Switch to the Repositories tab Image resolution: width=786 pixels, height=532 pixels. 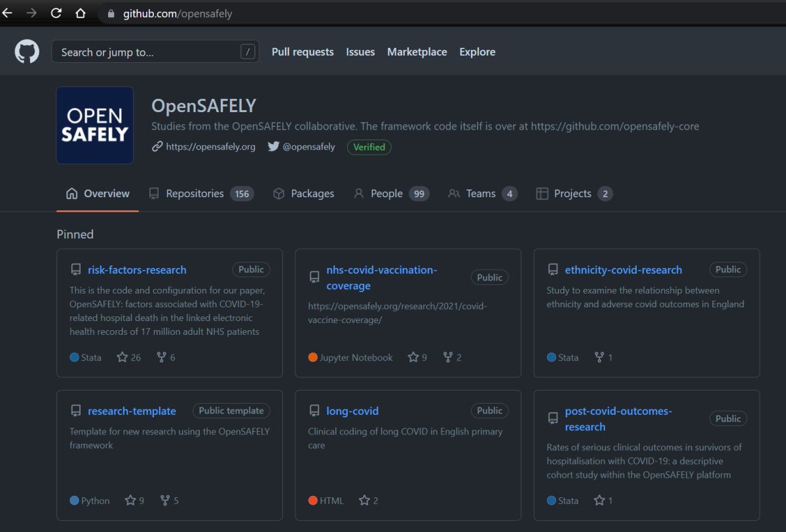click(x=201, y=193)
